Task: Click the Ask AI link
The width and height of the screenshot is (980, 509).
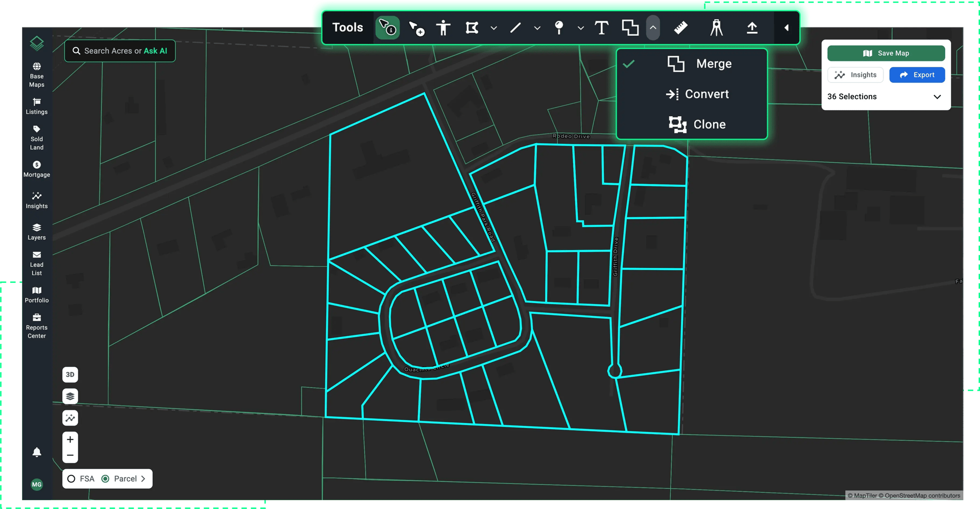Action: coord(155,51)
